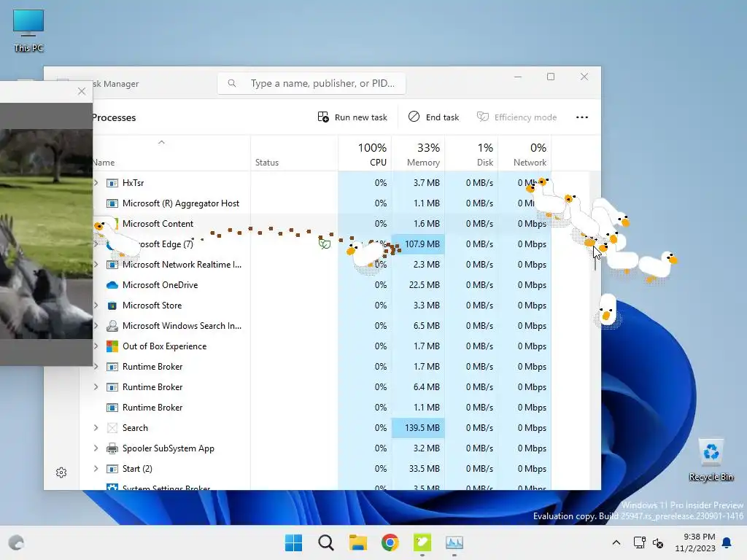Click the Task Manager search field
The height and width of the screenshot is (560, 747).
(311, 83)
